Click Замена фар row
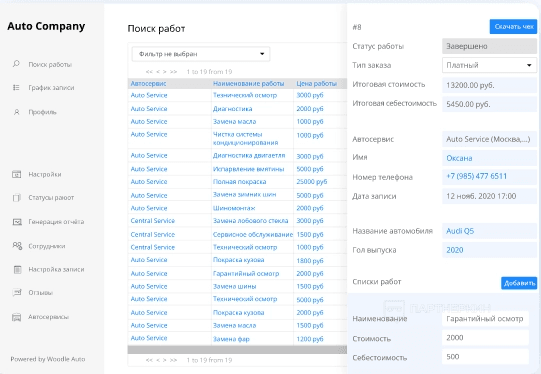 (x=237, y=339)
